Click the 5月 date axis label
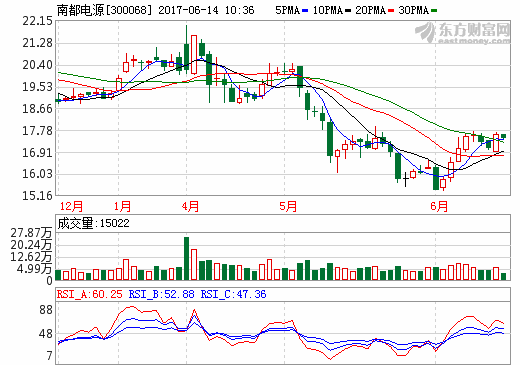Screen dimensions: 520x365 (288, 206)
